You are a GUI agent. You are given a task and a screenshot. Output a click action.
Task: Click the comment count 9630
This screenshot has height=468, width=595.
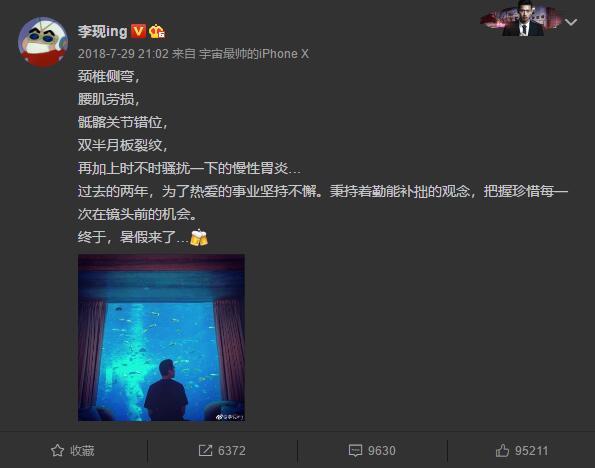pos(382,451)
